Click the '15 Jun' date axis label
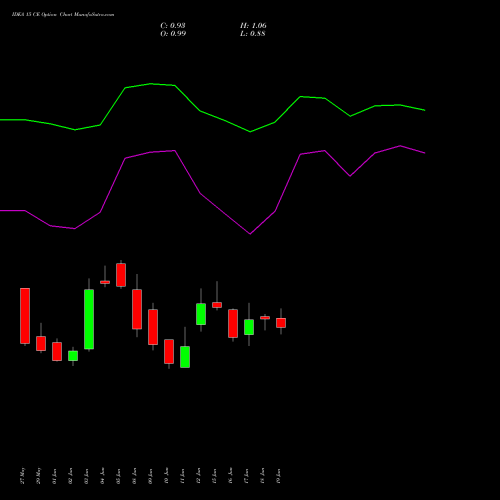Screen dimensions: 500x500 coord(215,476)
